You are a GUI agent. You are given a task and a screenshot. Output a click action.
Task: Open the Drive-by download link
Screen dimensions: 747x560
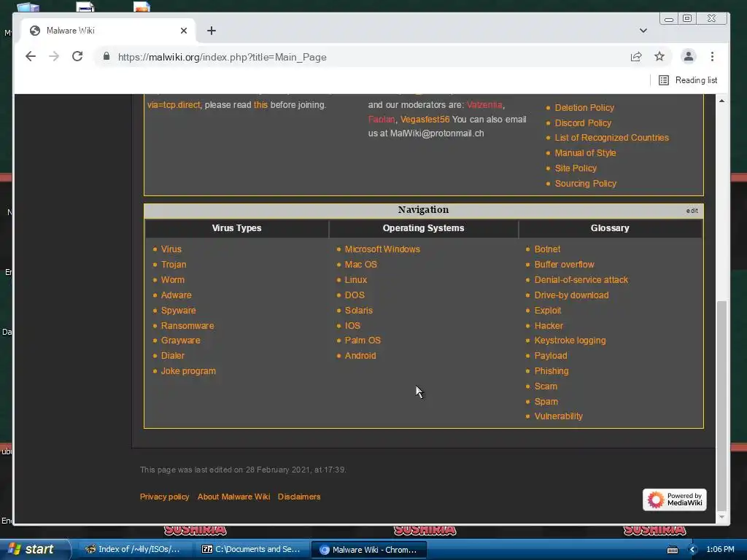click(571, 295)
